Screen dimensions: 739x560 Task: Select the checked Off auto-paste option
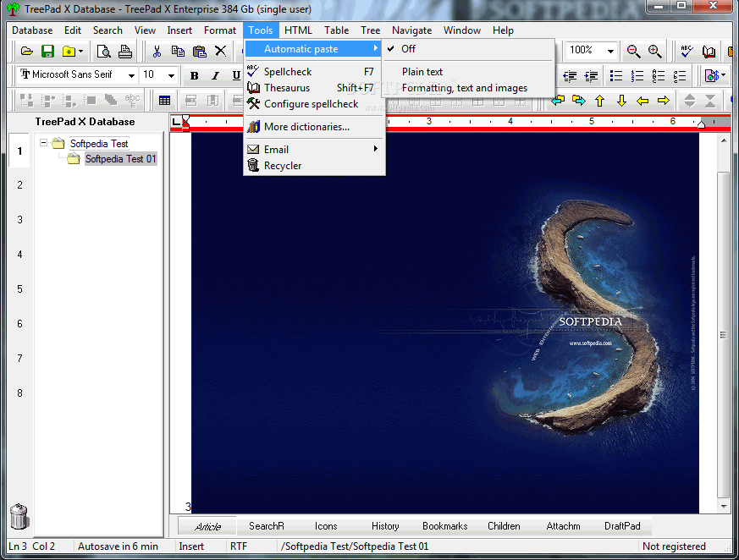pyautogui.click(x=468, y=48)
